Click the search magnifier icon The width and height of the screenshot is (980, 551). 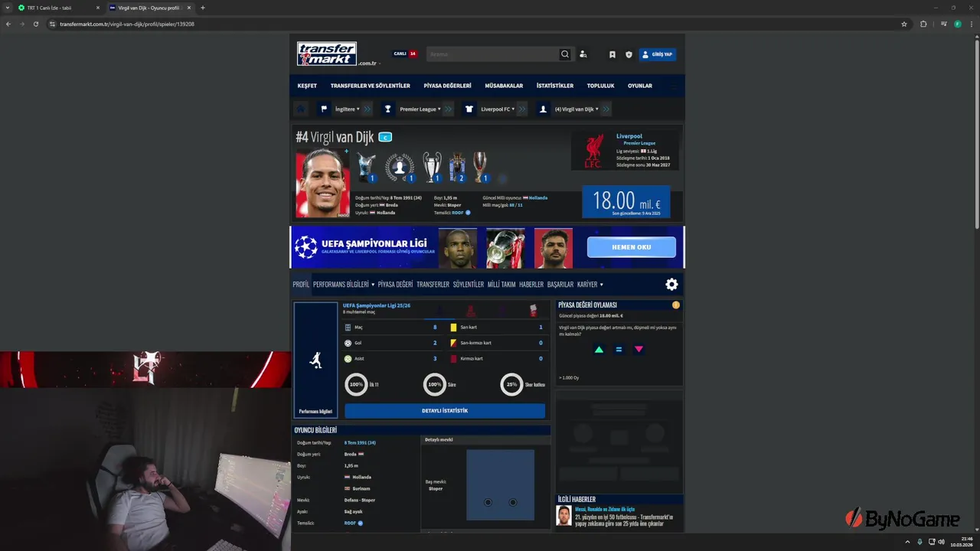565,54
